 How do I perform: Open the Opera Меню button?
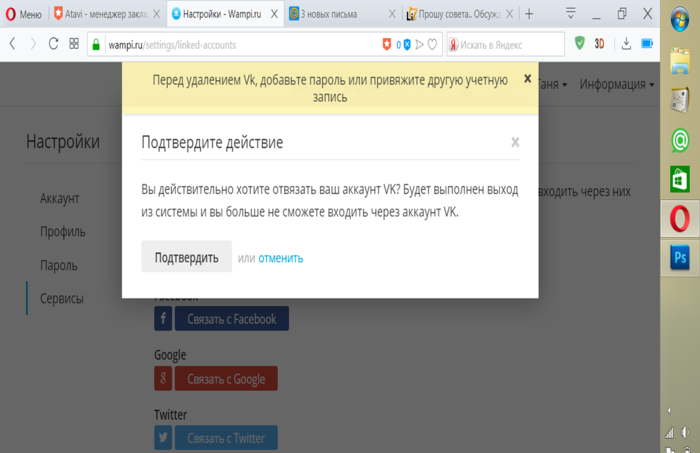pos(24,14)
